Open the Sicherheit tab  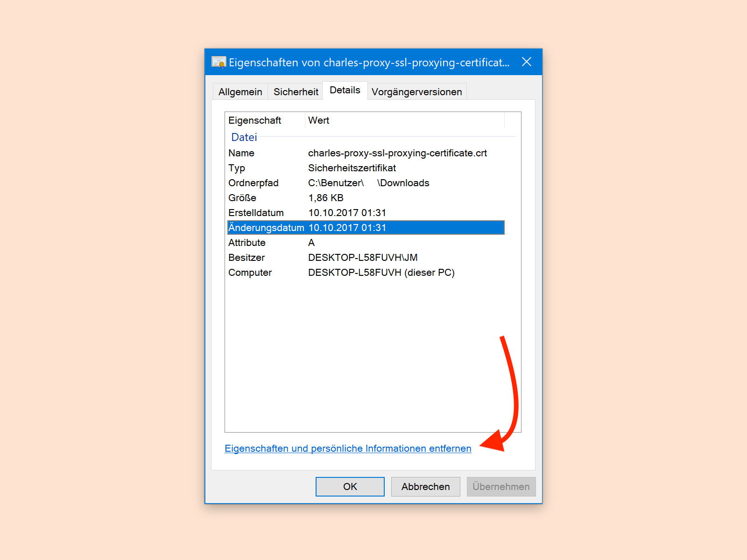(x=296, y=92)
